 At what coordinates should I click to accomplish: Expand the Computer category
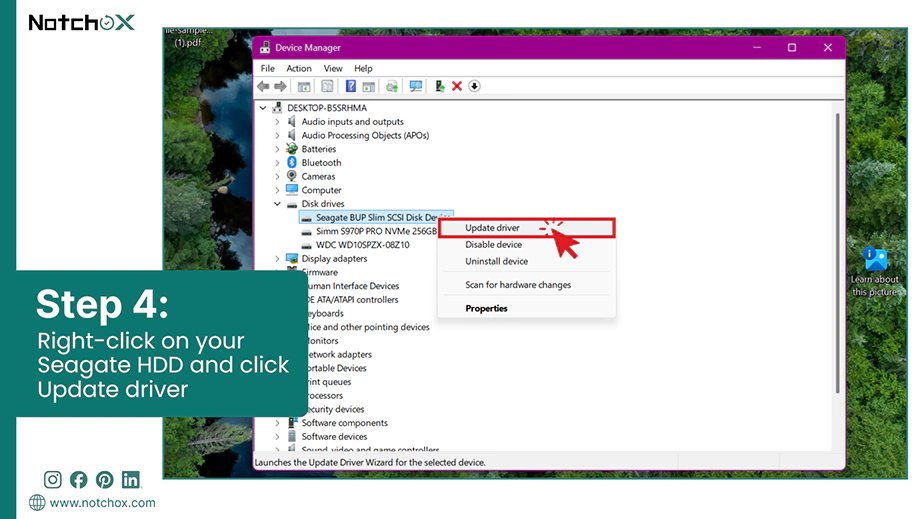(277, 190)
